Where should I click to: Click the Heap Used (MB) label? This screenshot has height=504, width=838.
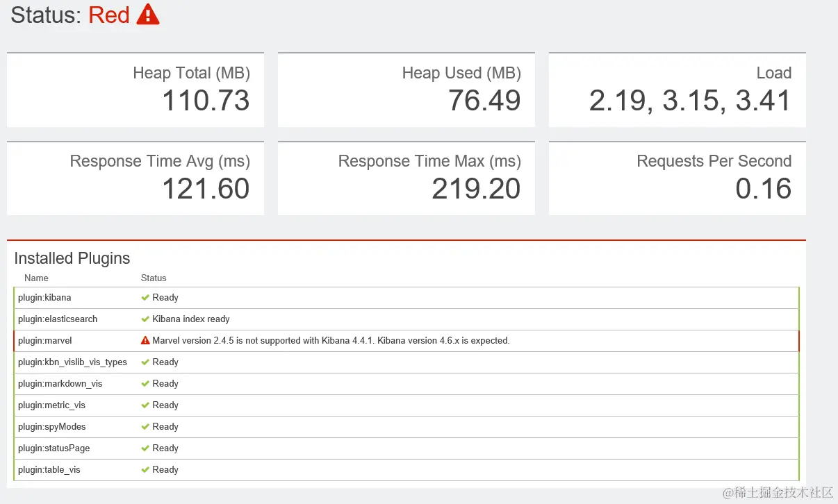461,73
